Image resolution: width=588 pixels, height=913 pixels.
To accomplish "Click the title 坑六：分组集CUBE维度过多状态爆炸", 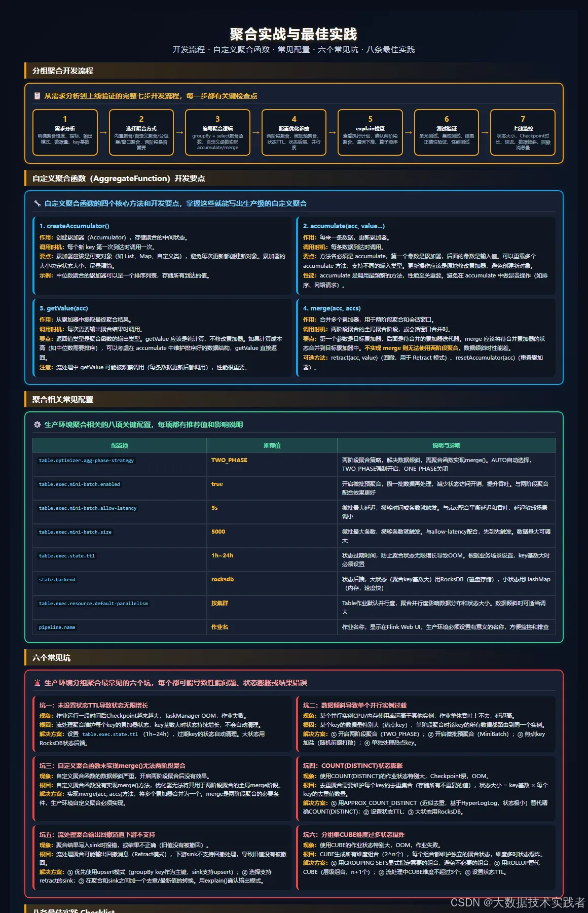I will point(354,835).
